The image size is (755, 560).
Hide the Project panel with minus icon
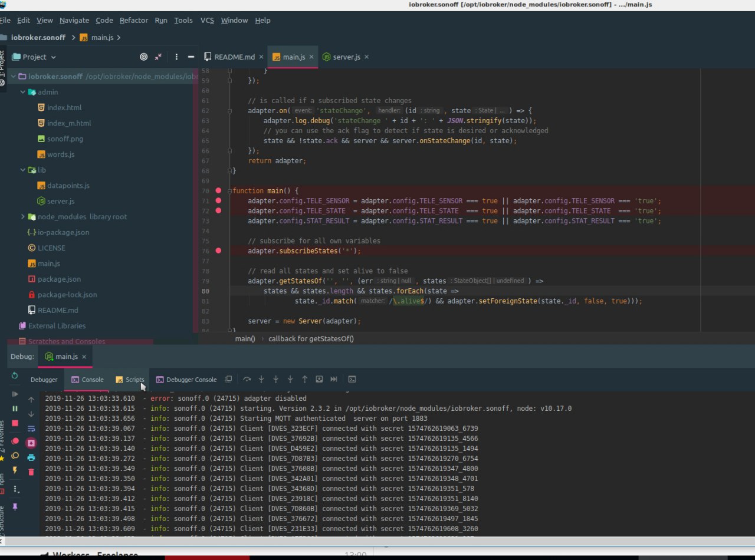(191, 57)
